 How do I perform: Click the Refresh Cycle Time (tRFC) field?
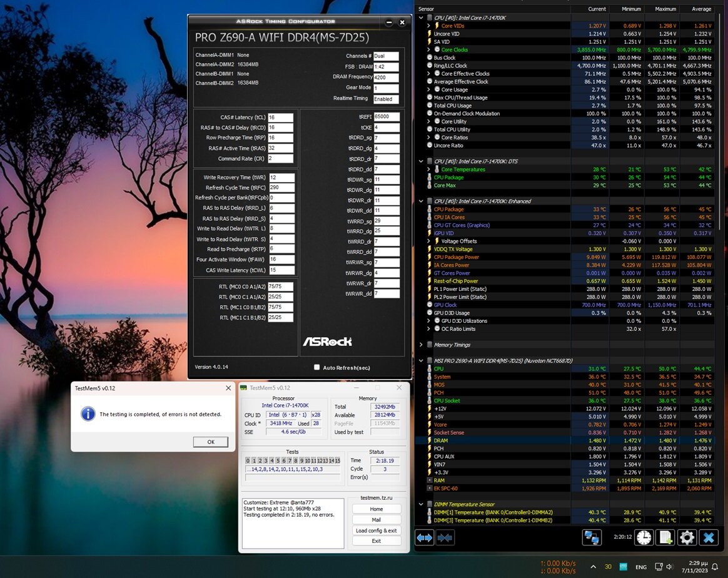[281, 188]
